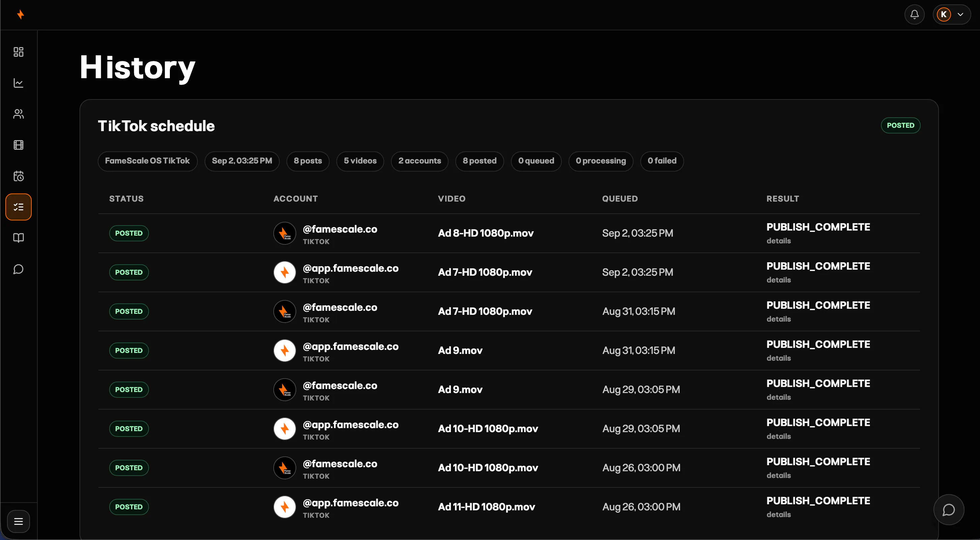Click the 0 queued chip
980x540 pixels.
tap(537, 161)
